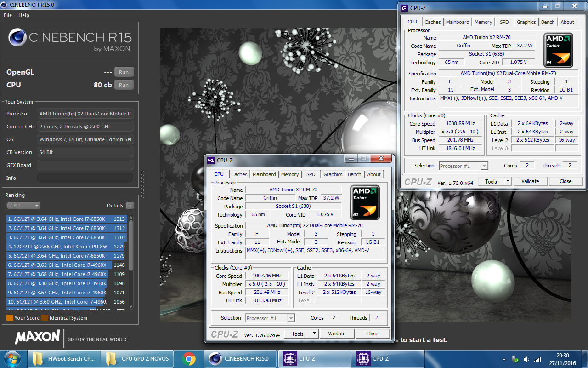The image size is (588, 368).
Task: Switch to Memory tab in front CPU-Z
Action: pos(290,174)
